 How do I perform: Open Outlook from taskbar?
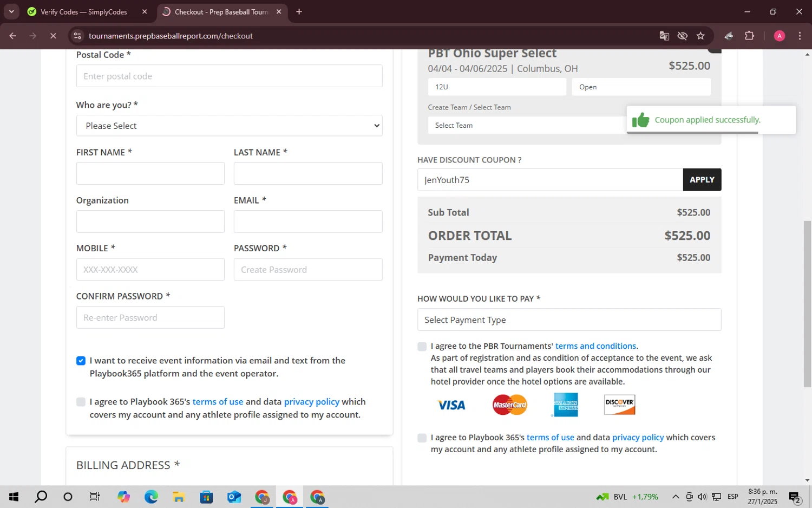[234, 497]
